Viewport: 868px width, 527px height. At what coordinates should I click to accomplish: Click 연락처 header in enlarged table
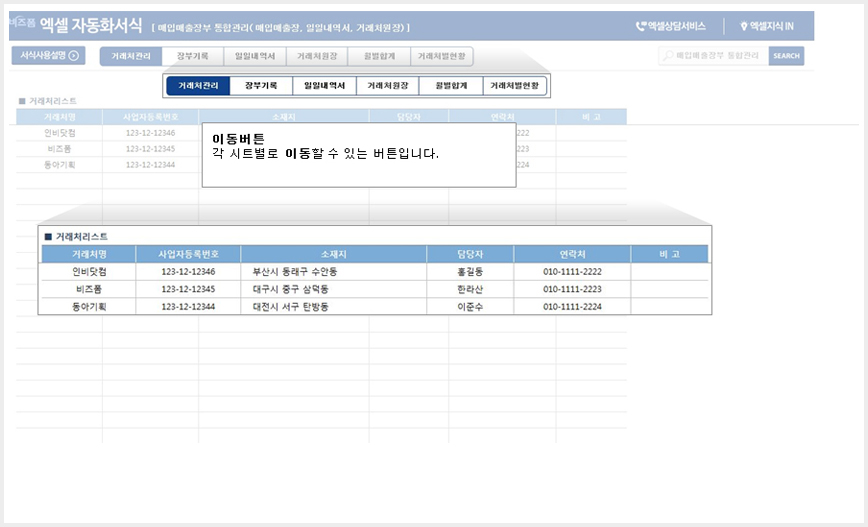572,254
